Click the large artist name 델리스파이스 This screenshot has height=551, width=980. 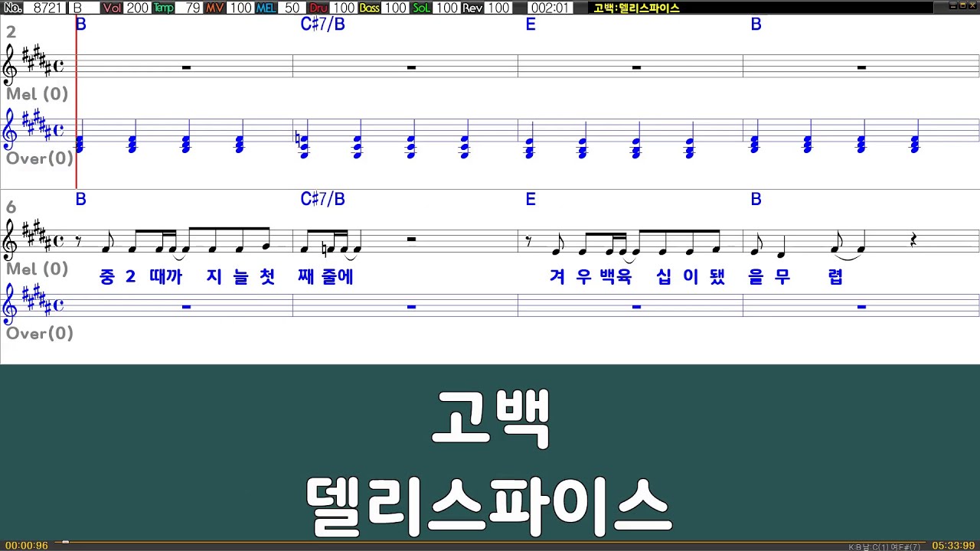click(x=489, y=505)
